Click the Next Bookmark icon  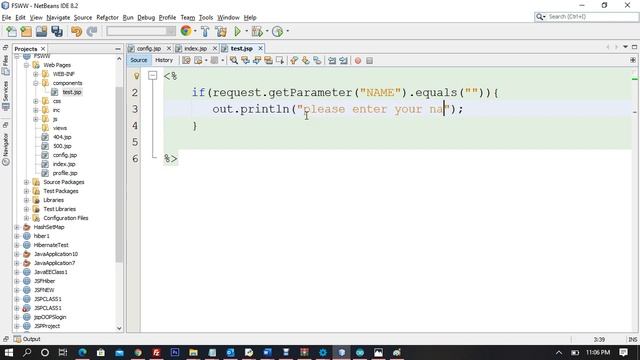pos(305,60)
